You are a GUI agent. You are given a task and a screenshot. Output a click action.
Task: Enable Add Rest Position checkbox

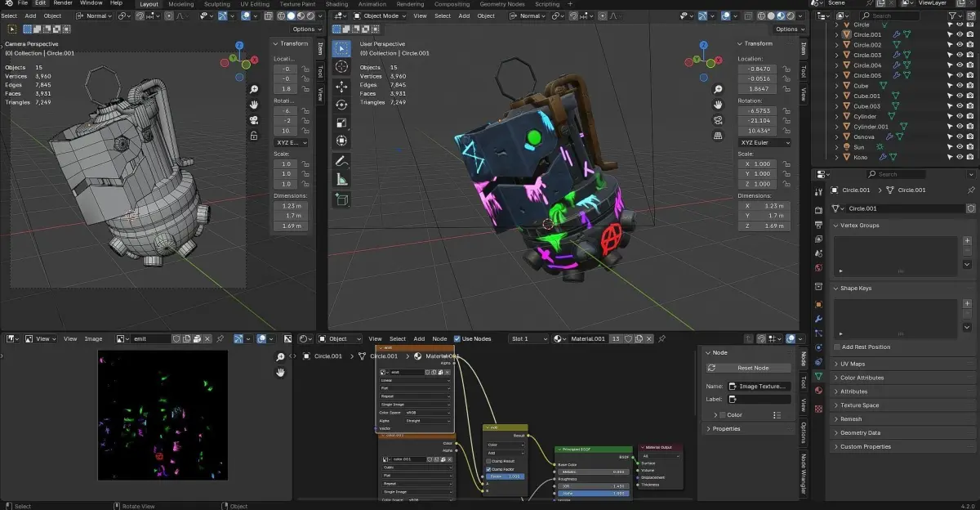(836, 347)
